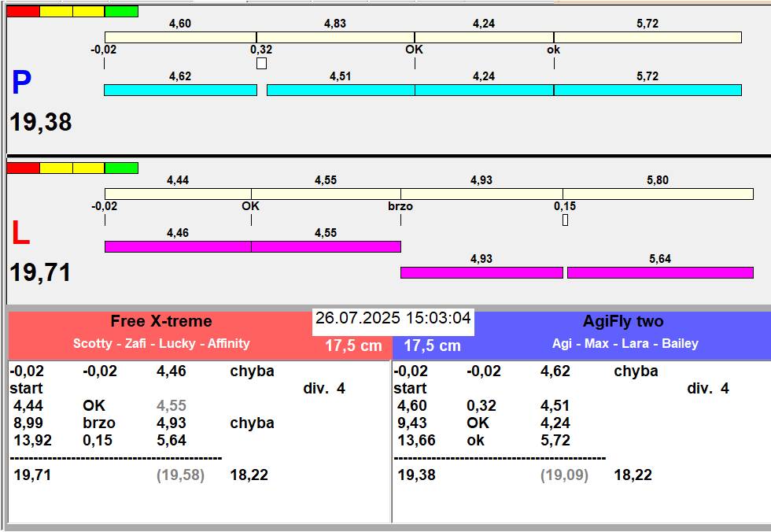
Task: Click the cyan bar segment labeled 4,24
Action: click(x=485, y=90)
